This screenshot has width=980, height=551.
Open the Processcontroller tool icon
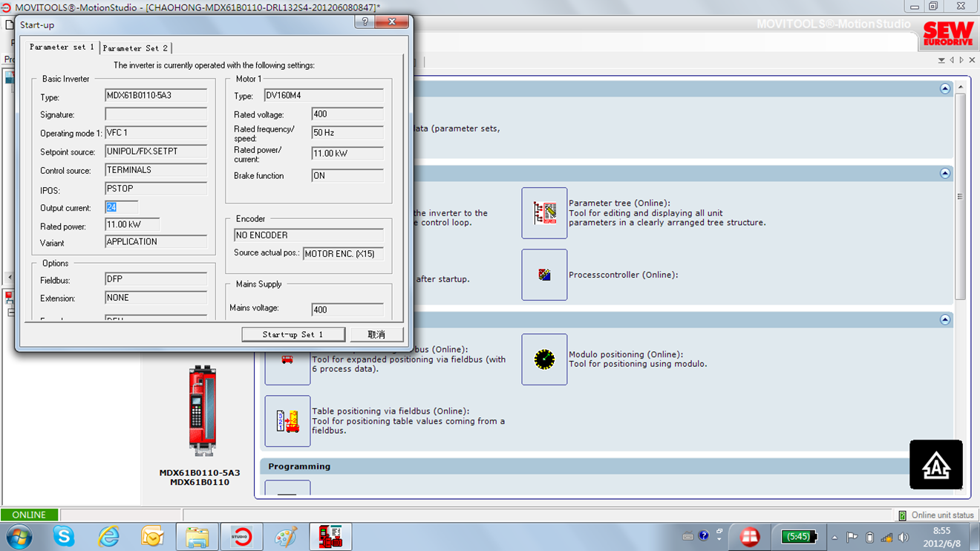tap(544, 275)
